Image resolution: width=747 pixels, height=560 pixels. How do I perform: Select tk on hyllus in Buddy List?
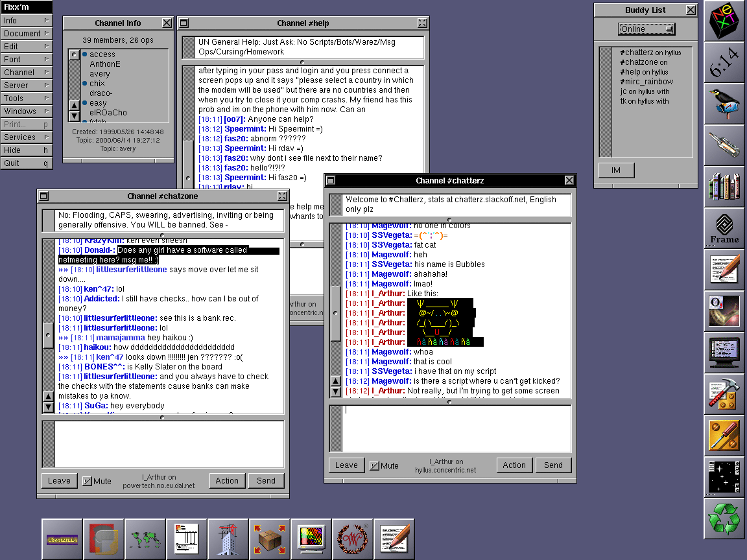click(x=644, y=101)
